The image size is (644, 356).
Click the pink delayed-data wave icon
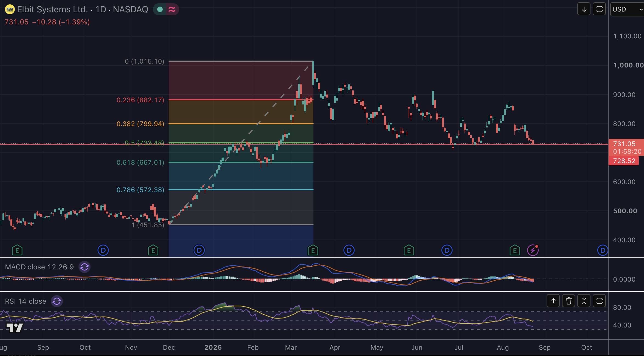[172, 10]
